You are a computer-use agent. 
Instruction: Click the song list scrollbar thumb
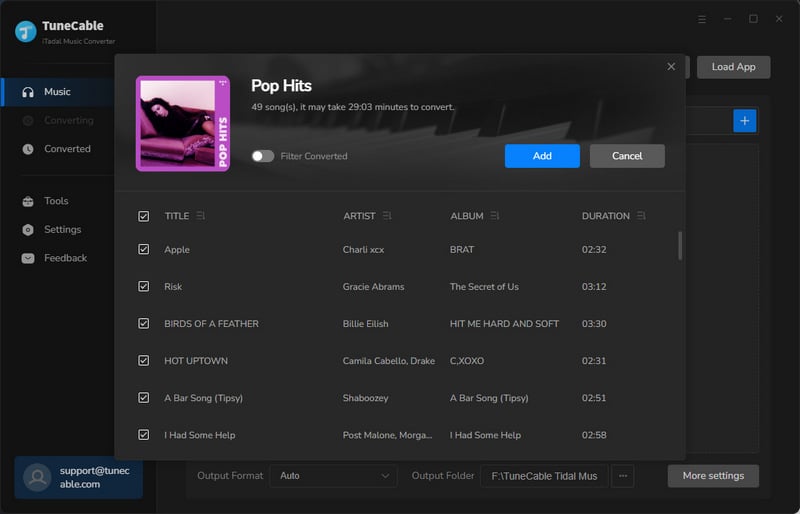(x=680, y=246)
